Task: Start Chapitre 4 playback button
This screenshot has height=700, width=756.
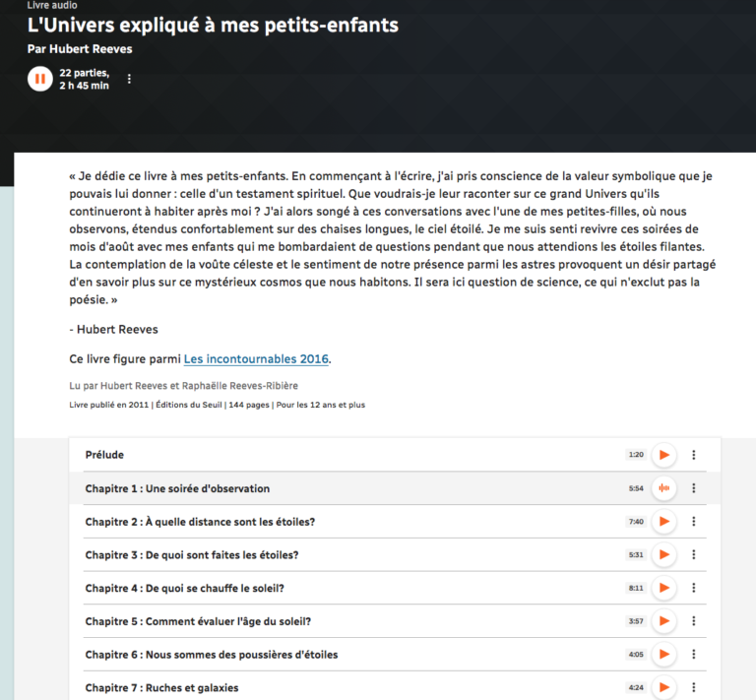Action: [x=664, y=588]
